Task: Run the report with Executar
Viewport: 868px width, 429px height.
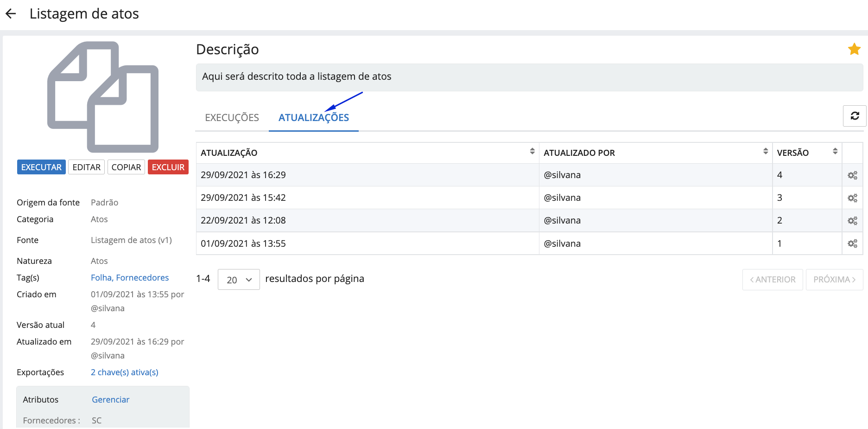Action: [41, 167]
